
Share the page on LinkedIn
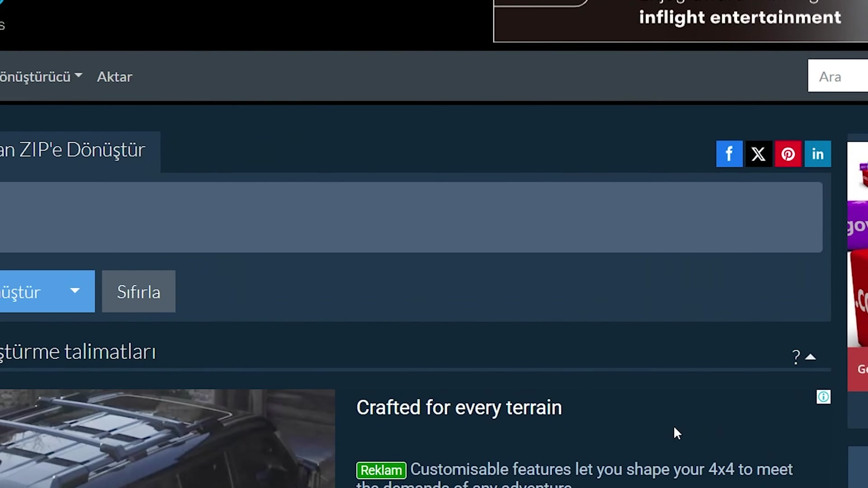817,154
